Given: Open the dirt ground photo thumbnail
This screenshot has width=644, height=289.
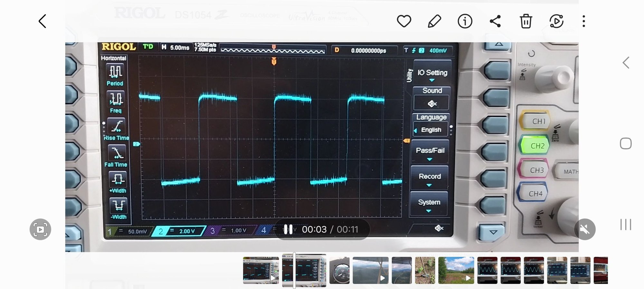Looking at the screenshot, I should tap(425, 270).
